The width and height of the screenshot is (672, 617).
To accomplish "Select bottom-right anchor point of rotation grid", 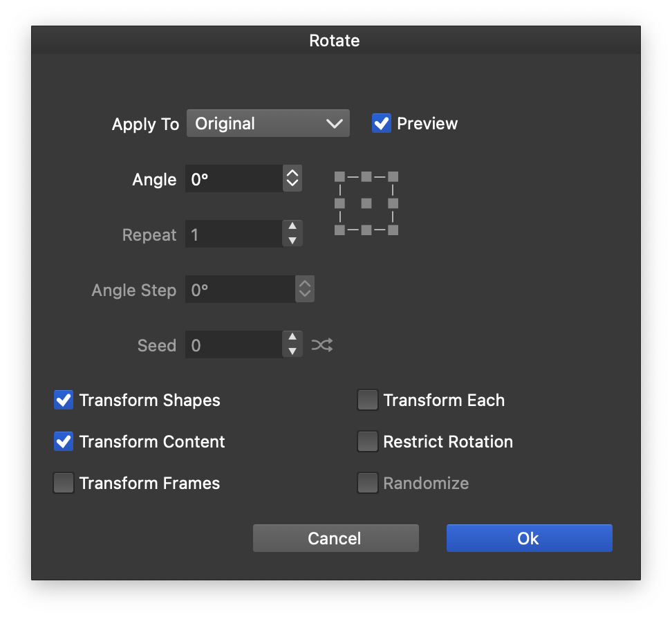I will point(393,230).
